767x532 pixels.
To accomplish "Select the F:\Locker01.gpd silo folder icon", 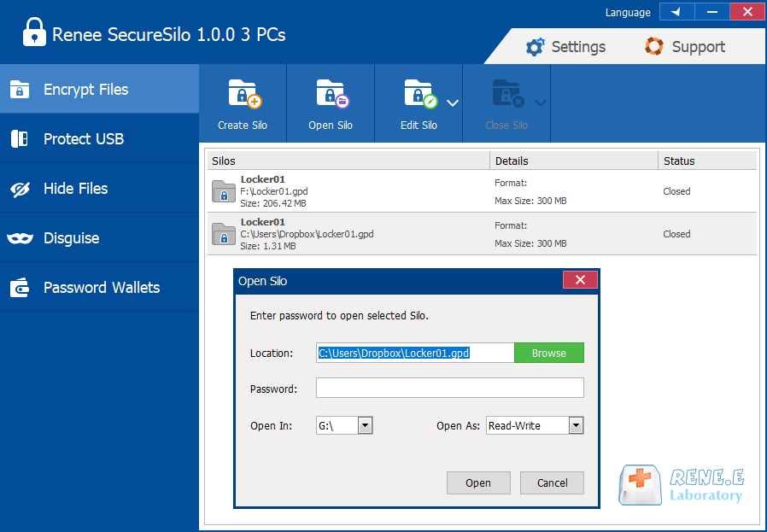I will click(x=224, y=191).
